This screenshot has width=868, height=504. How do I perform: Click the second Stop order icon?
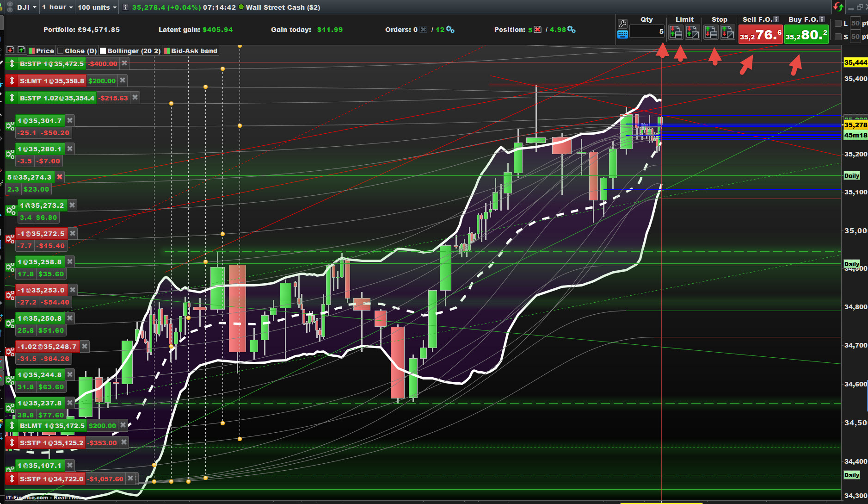click(727, 32)
